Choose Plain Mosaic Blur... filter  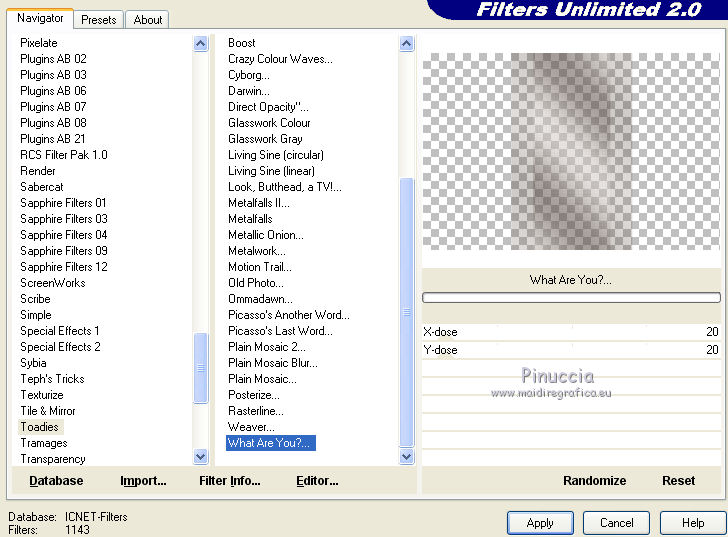point(273,363)
